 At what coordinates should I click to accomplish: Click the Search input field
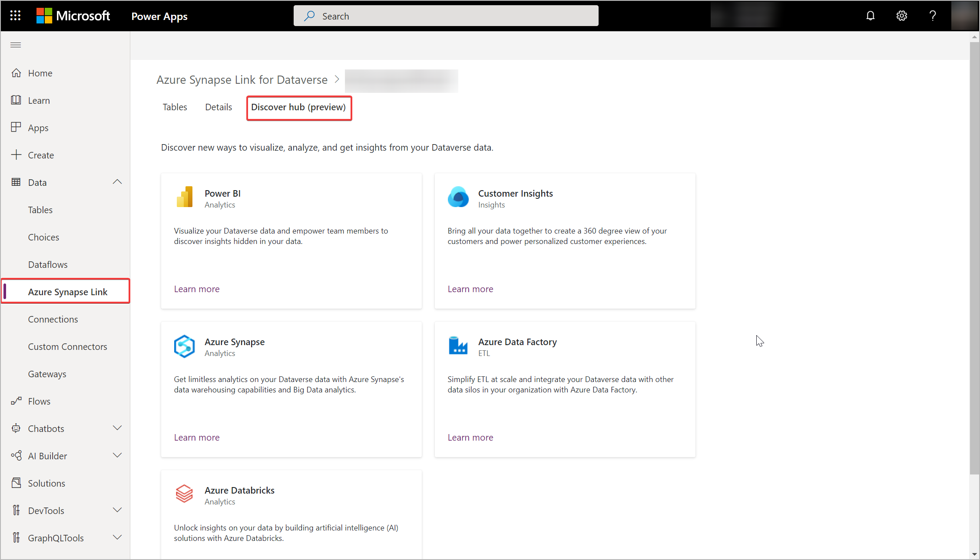coord(446,16)
